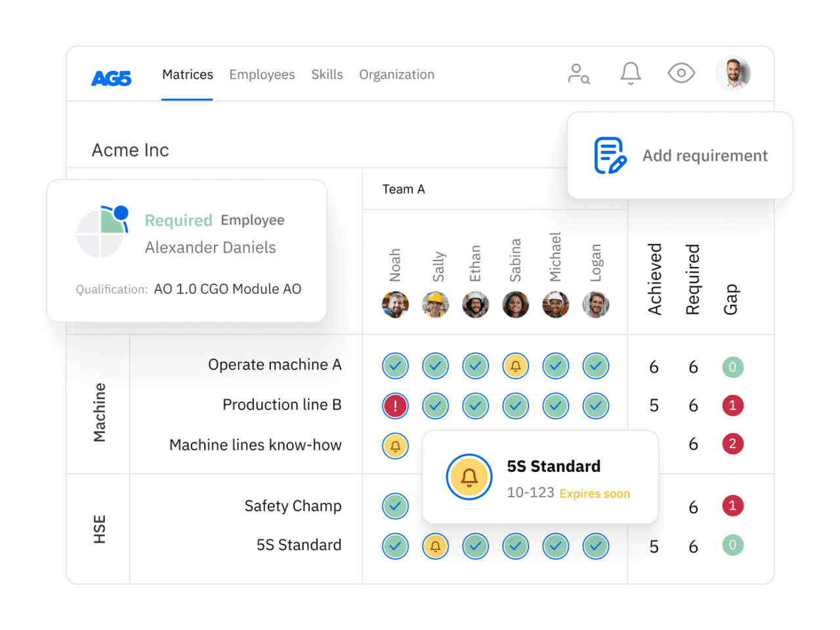
Task: Click Sally's bell status on 5S Standard
Action: click(436, 546)
